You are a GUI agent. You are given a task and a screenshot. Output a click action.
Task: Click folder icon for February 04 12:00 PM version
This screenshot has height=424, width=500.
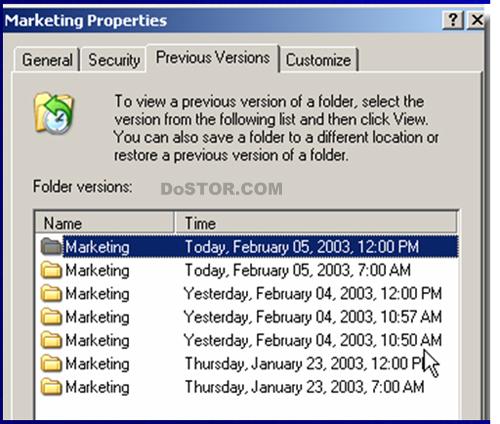51,293
